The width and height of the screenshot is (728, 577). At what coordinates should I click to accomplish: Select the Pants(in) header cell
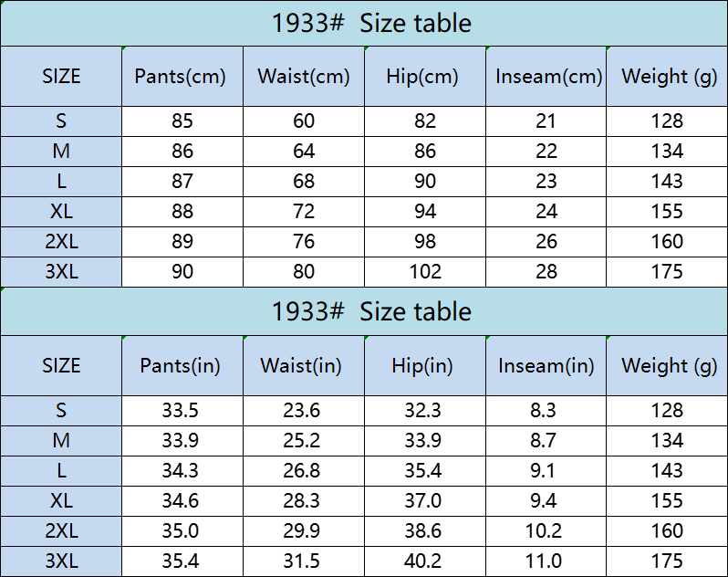pyautogui.click(x=182, y=365)
